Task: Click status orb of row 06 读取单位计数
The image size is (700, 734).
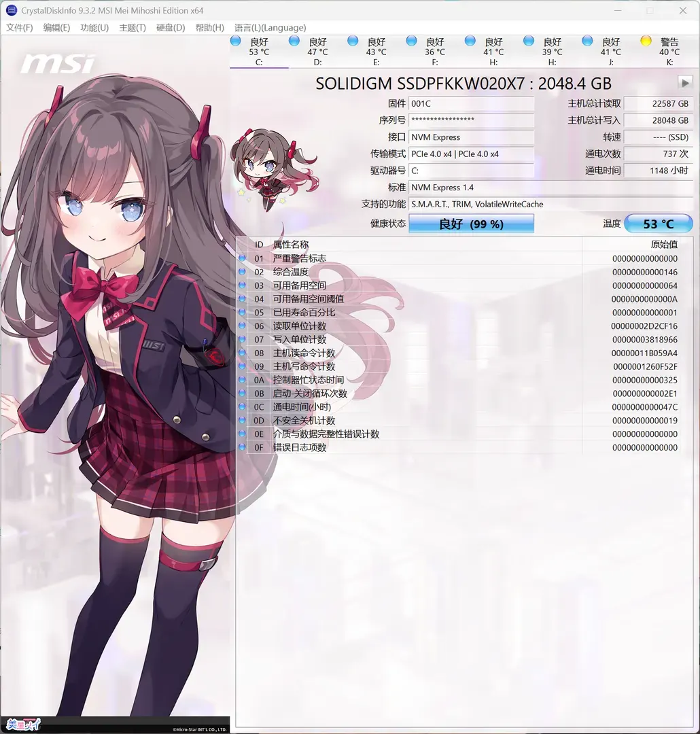Action: (242, 326)
